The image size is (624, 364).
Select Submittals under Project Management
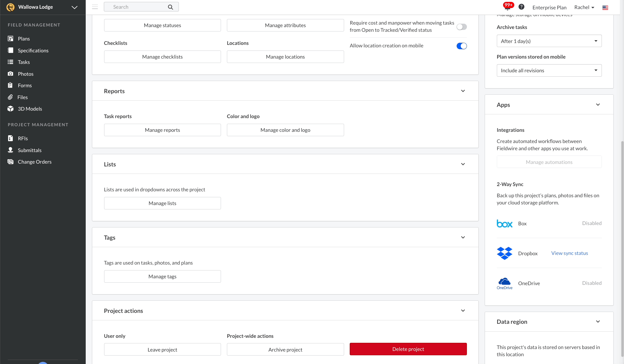[30, 150]
